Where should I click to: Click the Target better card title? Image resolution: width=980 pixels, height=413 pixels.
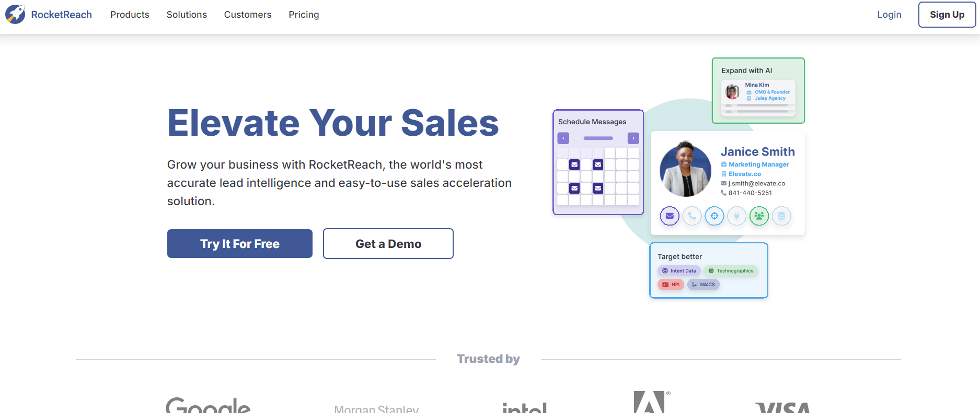point(679,256)
